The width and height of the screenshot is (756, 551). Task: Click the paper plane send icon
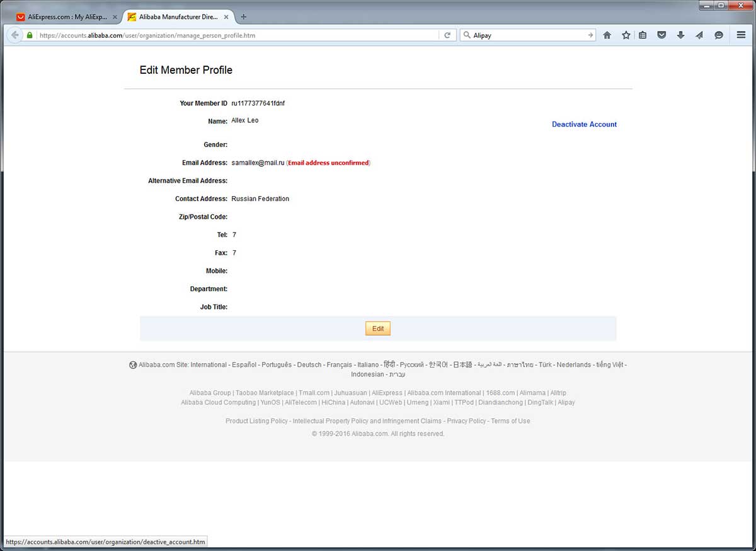point(699,35)
